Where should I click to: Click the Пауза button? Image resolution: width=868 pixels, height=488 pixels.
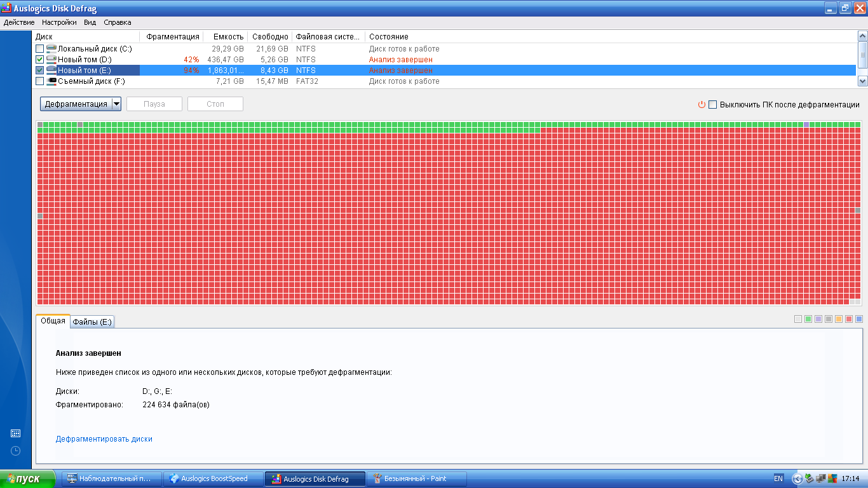[x=154, y=104]
